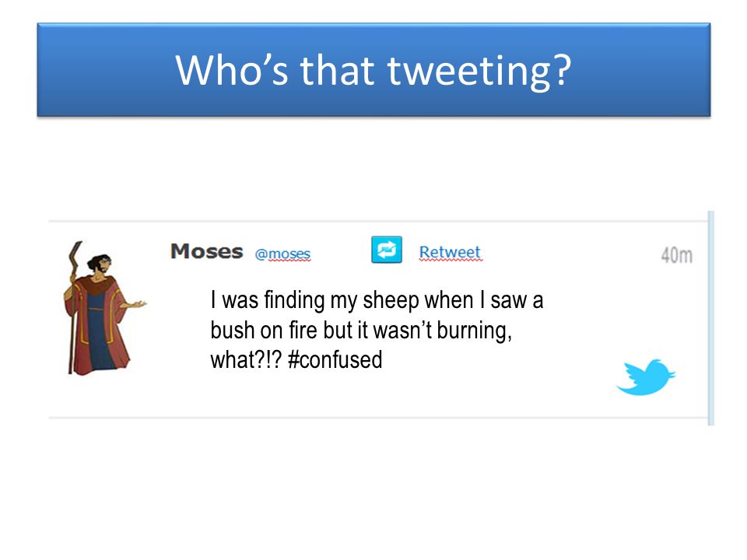
Task: Click the Retweet text link
Action: (451, 252)
